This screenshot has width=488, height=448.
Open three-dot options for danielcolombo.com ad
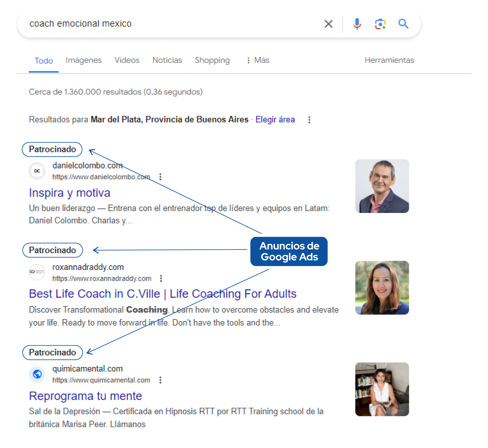(160, 177)
